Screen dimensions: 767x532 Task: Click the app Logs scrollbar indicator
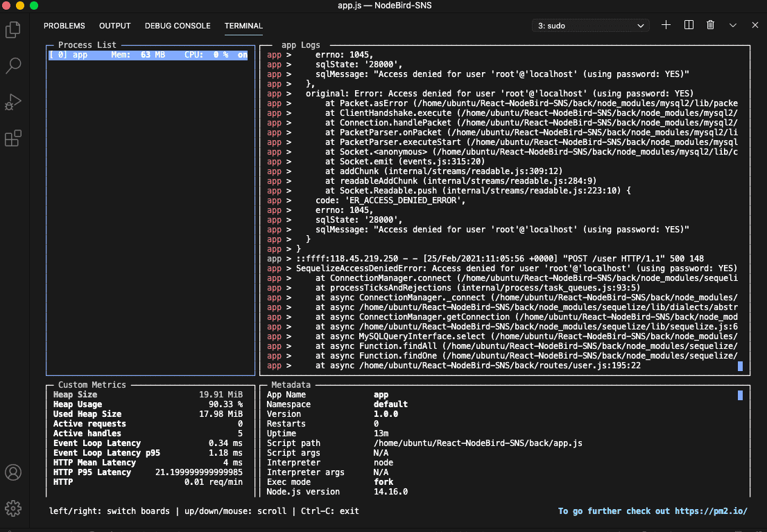tap(740, 366)
